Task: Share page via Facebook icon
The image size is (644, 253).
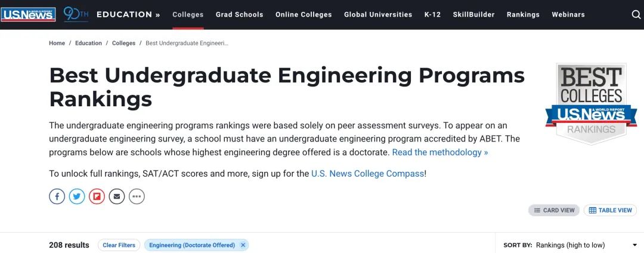Action: pyautogui.click(x=57, y=197)
